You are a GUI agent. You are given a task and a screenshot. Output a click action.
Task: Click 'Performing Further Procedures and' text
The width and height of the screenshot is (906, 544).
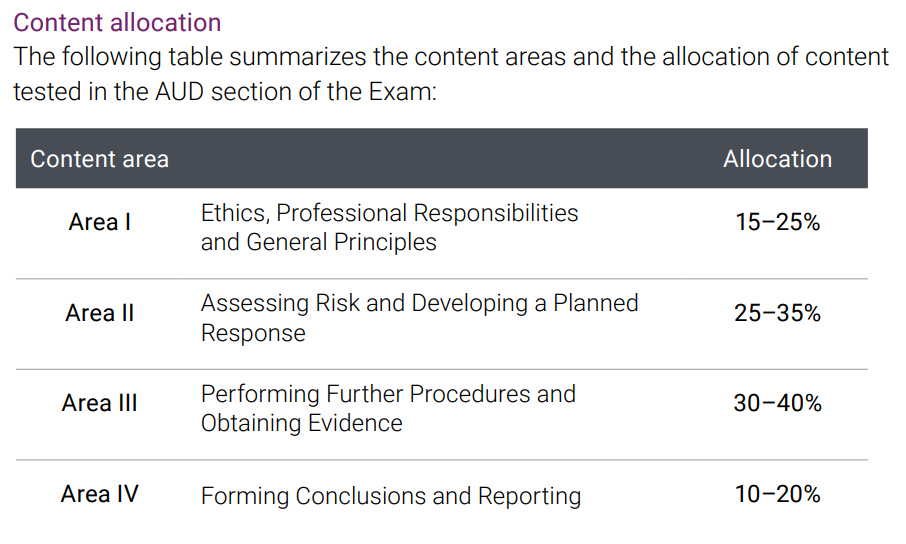[388, 394]
